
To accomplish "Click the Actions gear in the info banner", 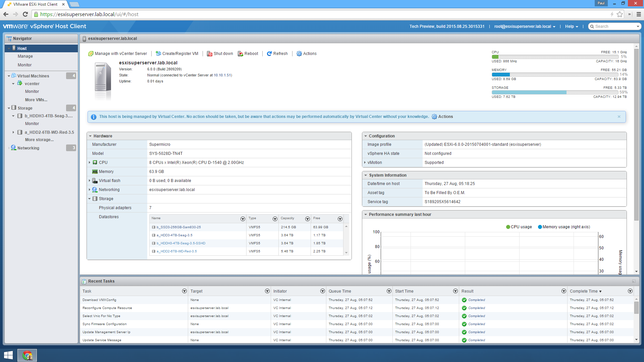I will 434,117.
